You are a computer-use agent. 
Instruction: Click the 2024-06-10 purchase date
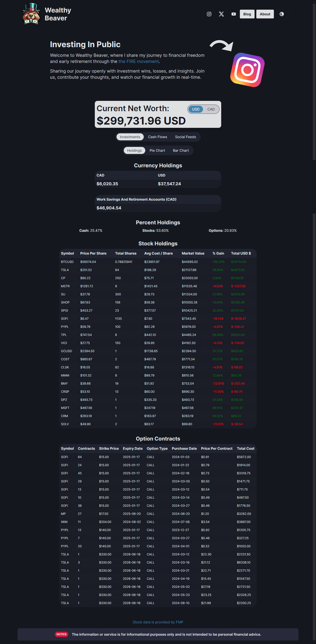click(x=180, y=603)
